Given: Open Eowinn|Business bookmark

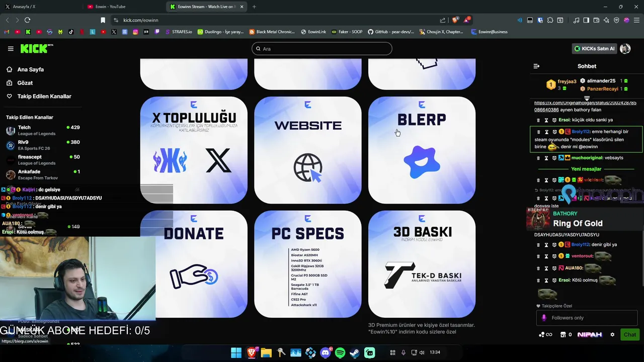Looking at the screenshot, I should click(x=490, y=32).
